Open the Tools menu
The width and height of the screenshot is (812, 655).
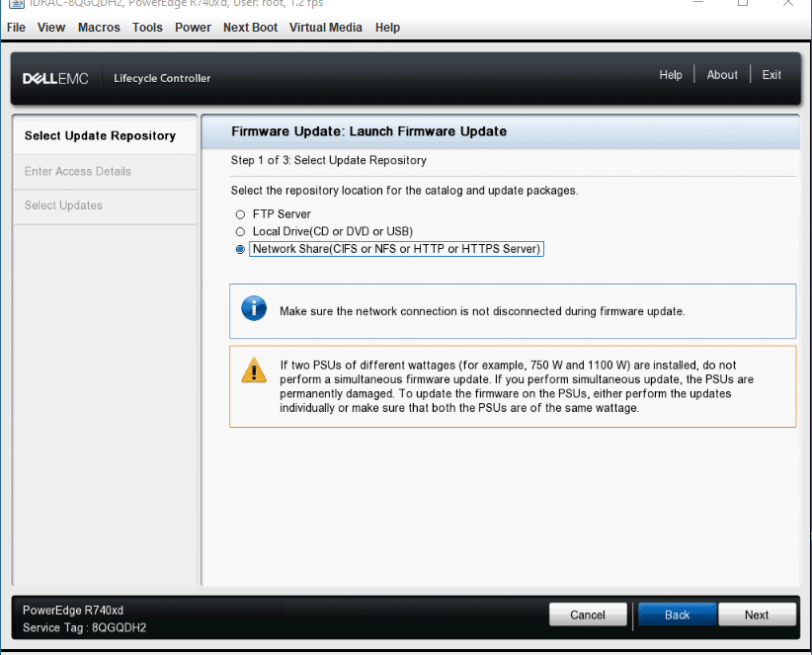[x=147, y=28]
